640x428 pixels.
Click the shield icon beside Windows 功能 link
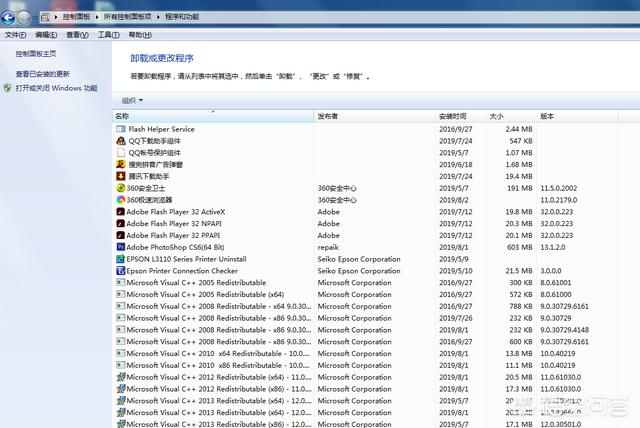point(7,88)
